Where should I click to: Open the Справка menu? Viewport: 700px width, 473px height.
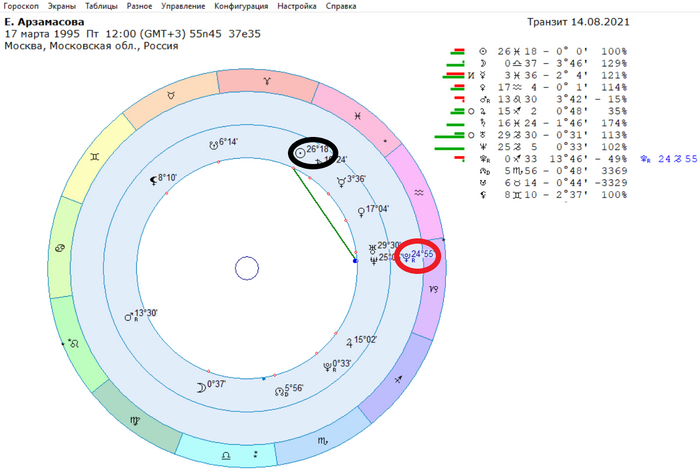click(x=341, y=6)
